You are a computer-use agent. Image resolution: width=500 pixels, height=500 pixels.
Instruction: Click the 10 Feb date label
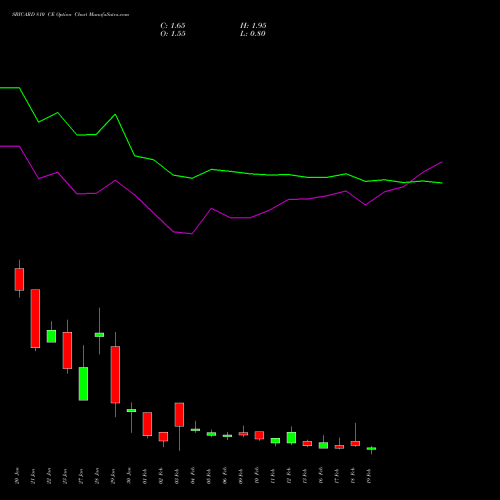click(x=257, y=476)
